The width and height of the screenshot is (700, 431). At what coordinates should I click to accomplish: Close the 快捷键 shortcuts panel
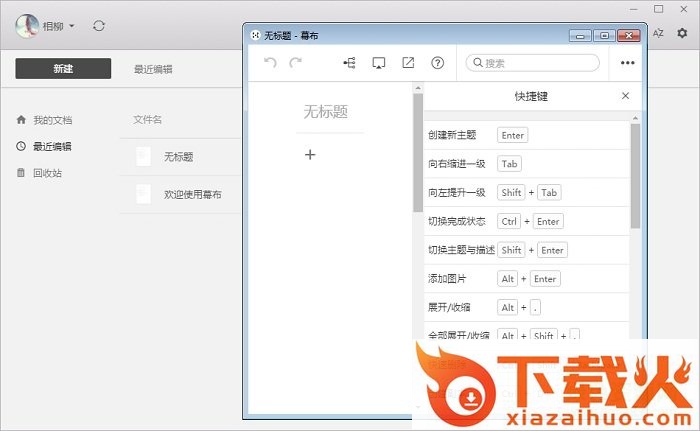(x=625, y=96)
